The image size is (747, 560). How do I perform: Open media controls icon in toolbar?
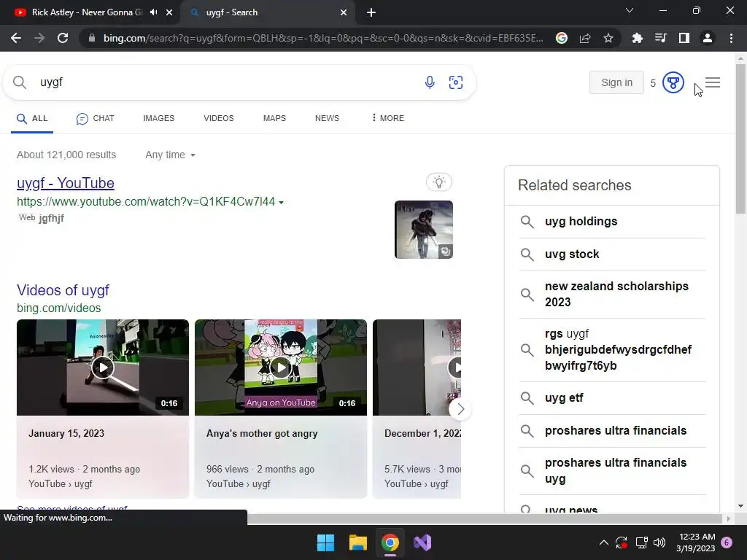[x=660, y=38]
